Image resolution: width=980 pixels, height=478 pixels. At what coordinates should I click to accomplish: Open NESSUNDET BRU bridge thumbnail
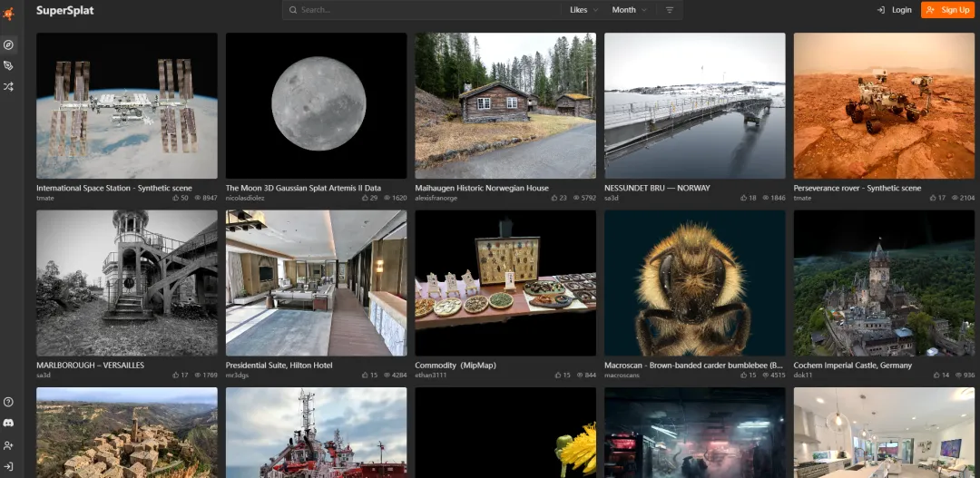click(x=695, y=105)
